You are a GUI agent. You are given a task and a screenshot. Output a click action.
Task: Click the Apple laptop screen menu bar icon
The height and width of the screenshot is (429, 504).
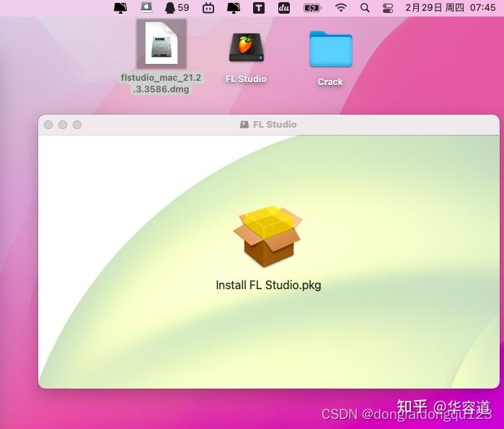pos(146,7)
